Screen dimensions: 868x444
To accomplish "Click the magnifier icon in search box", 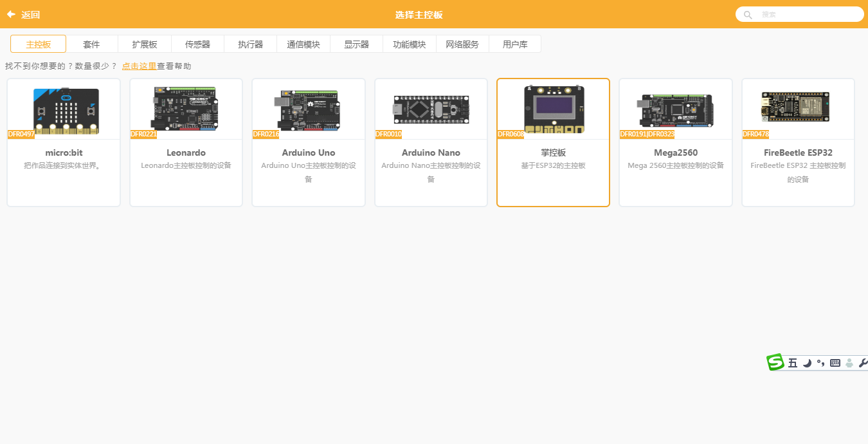I will coord(748,14).
